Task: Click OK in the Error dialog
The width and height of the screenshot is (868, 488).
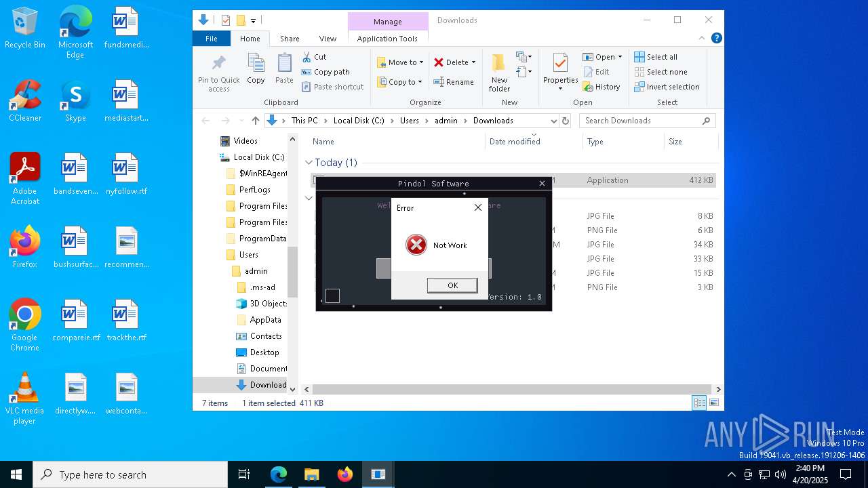Action: [x=452, y=285]
